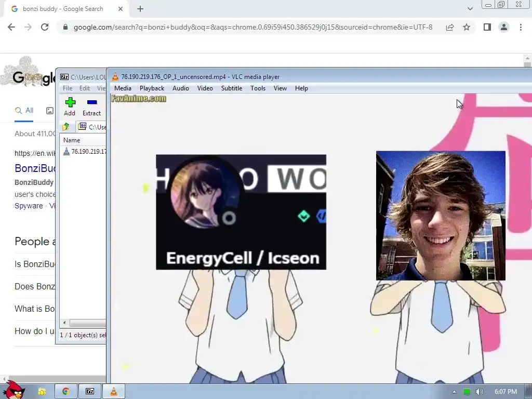The image size is (532, 399).
Task: Click the address bar URL
Action: tap(253, 27)
